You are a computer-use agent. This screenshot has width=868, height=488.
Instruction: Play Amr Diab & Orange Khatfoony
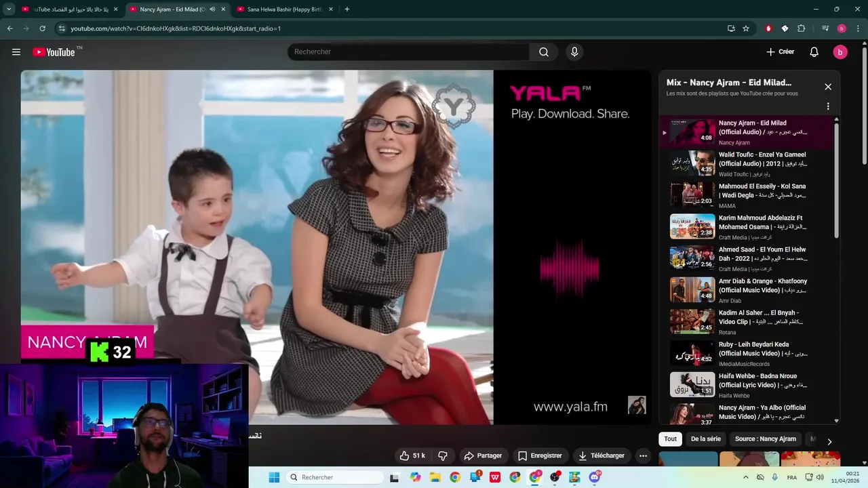(747, 290)
